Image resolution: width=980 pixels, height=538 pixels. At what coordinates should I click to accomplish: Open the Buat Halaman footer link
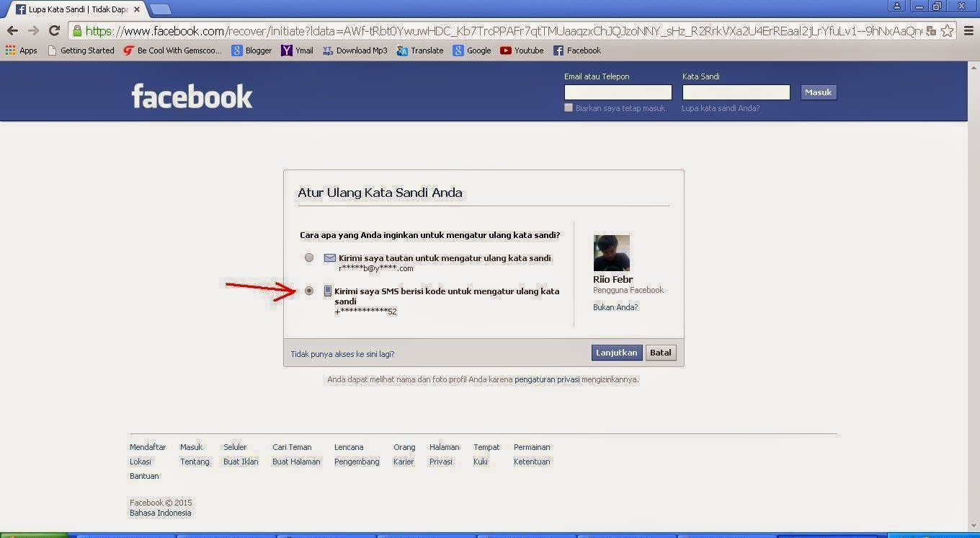[296, 462]
